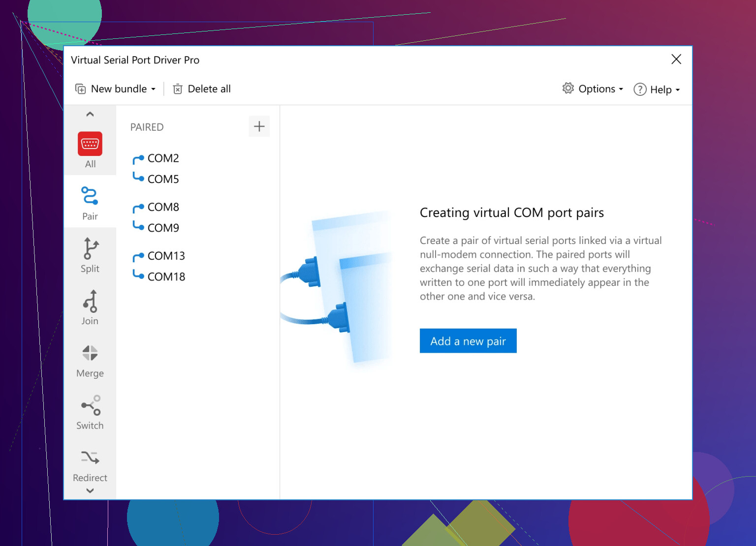This screenshot has width=756, height=546.
Task: Click the Add a new pair button
Action: point(468,341)
